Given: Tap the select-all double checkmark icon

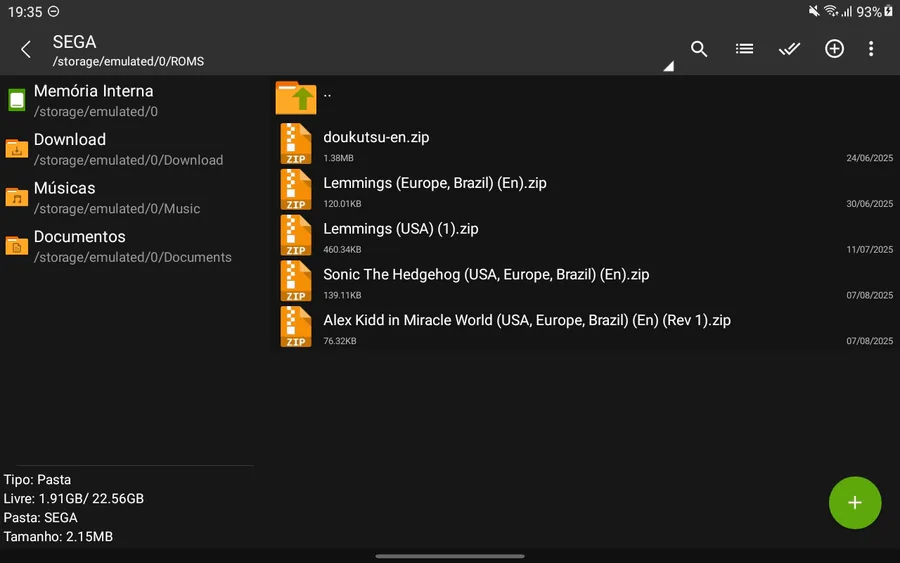Looking at the screenshot, I should tap(789, 49).
